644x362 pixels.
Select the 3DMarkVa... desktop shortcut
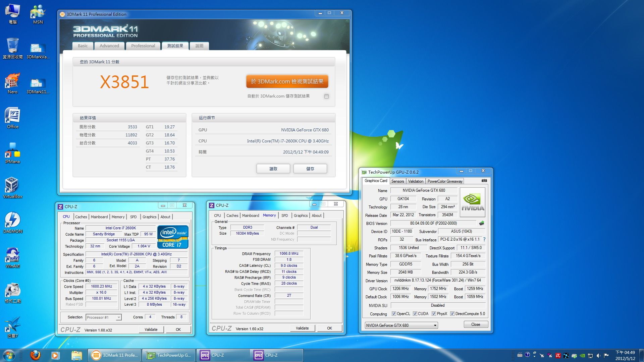(x=38, y=51)
